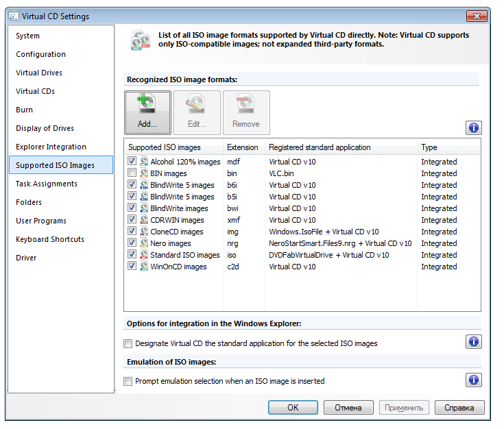Click the WinOnCD images disc icon
504x429 pixels.
[x=144, y=267]
